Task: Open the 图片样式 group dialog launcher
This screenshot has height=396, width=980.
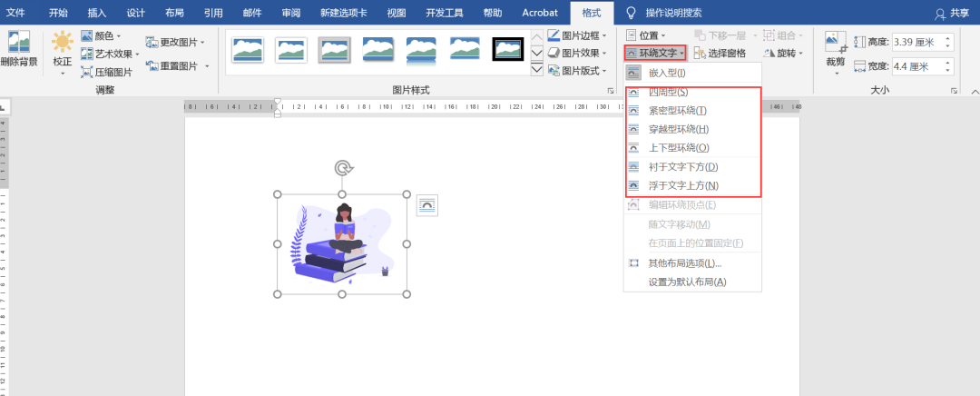Action: (610, 92)
